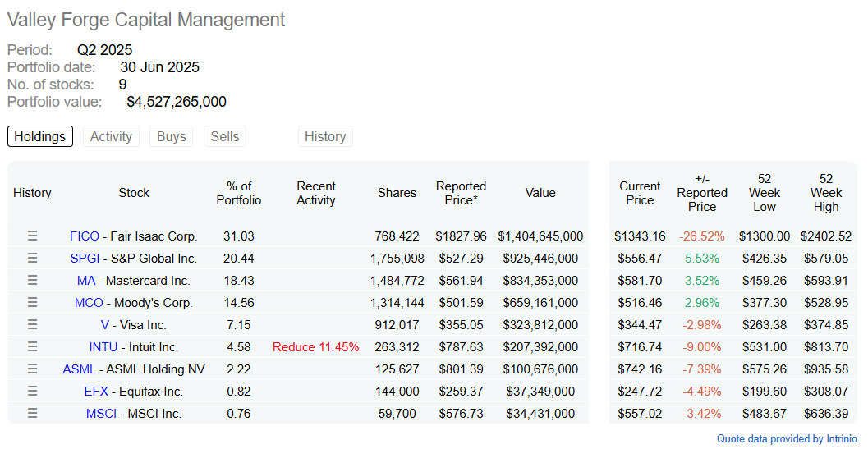The image size is (868, 449).
Task: Select FICO 52 week high $2402.52
Action: click(826, 236)
